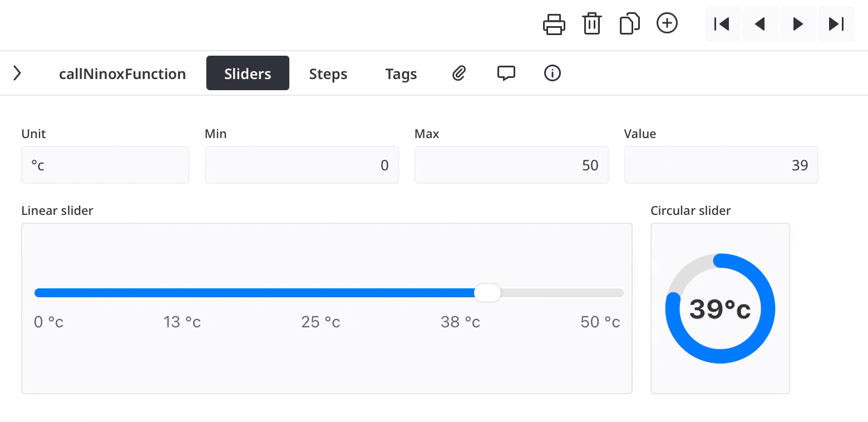Add a new record with plus icon
This screenshot has height=422, width=868.
pyautogui.click(x=667, y=23)
